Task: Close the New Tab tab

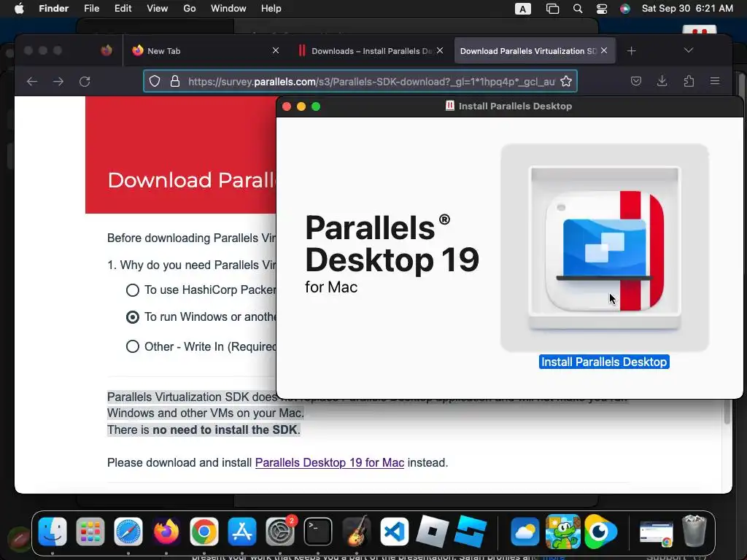Action: point(275,50)
